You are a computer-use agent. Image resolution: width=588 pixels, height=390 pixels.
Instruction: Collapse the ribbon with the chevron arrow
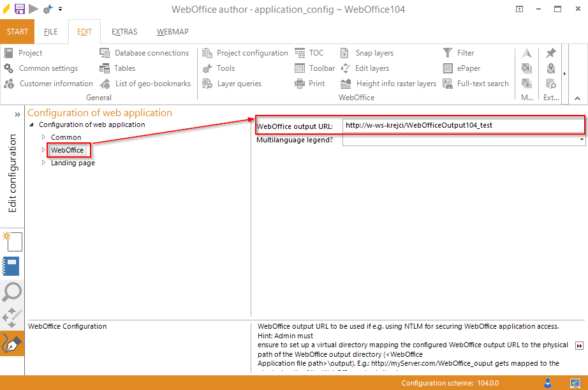pyautogui.click(x=577, y=98)
